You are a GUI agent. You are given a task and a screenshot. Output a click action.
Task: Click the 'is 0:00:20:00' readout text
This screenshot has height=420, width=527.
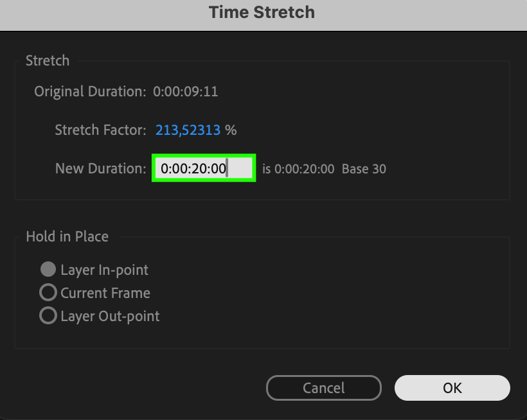(x=298, y=170)
